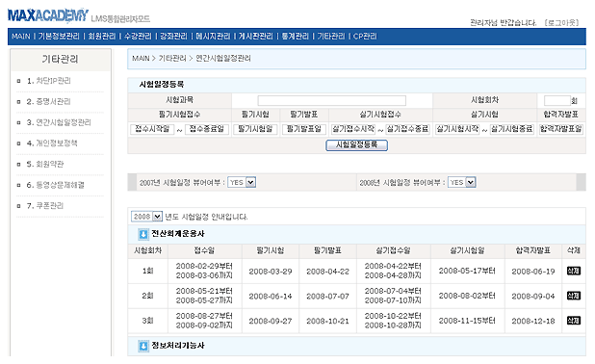The image size is (595, 364).
Task: Open the 강좌관리 menu
Action: [174, 36]
